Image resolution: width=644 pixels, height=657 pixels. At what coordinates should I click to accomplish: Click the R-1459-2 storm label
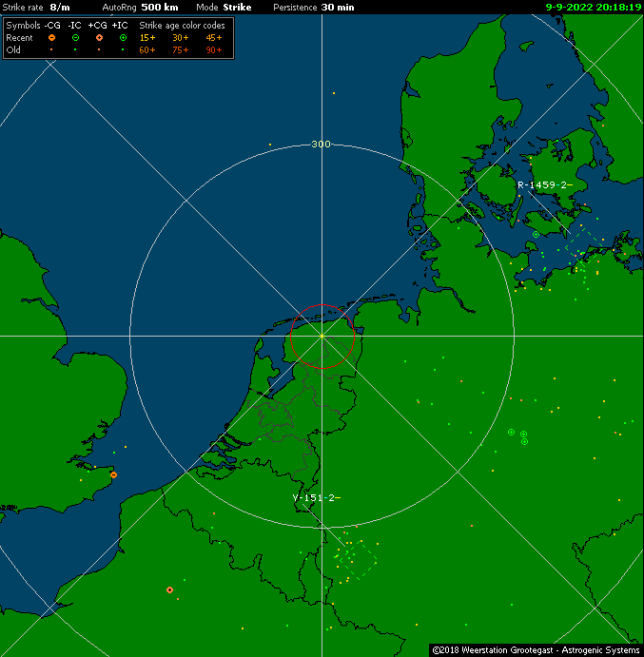tap(544, 184)
